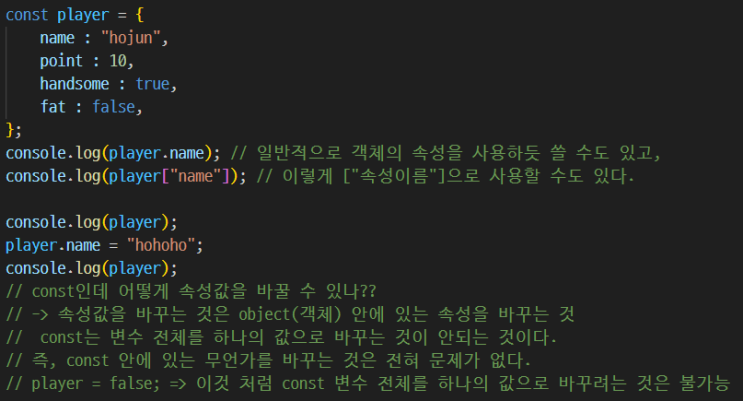
Task: Click the 'false' value after fat
Action: point(114,107)
